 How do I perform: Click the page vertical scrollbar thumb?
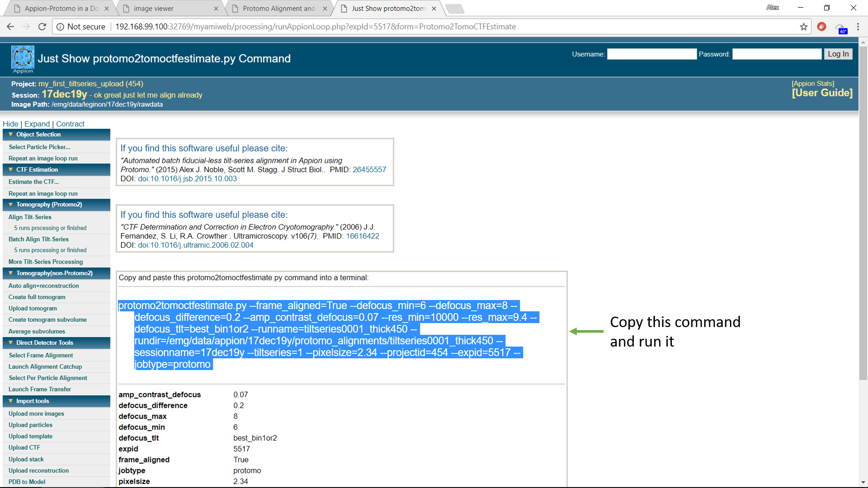coord(863,213)
